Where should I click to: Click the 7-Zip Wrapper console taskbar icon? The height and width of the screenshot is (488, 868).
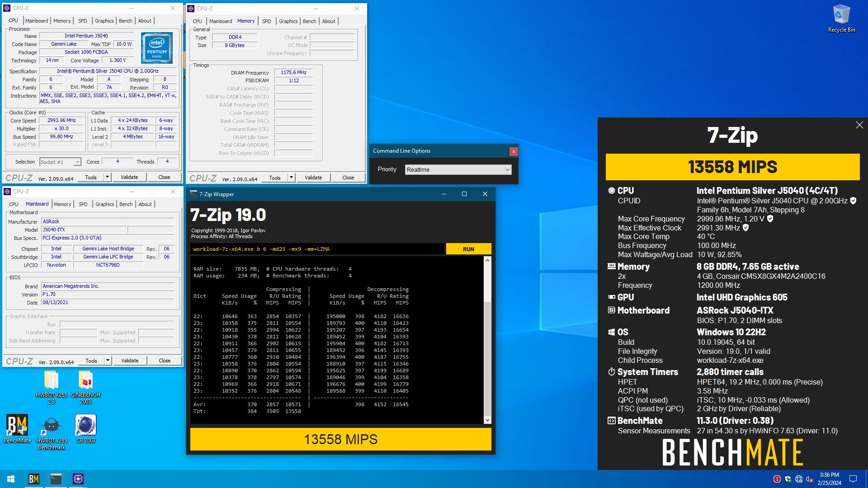[x=56, y=479]
